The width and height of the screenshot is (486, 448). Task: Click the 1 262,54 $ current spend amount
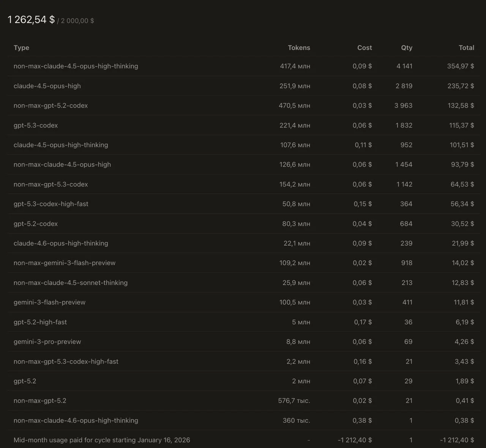coord(31,20)
